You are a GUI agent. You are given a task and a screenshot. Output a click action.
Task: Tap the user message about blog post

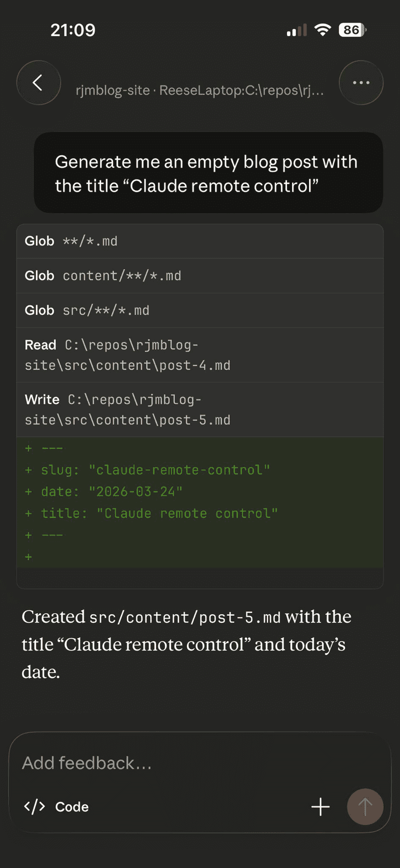208,173
